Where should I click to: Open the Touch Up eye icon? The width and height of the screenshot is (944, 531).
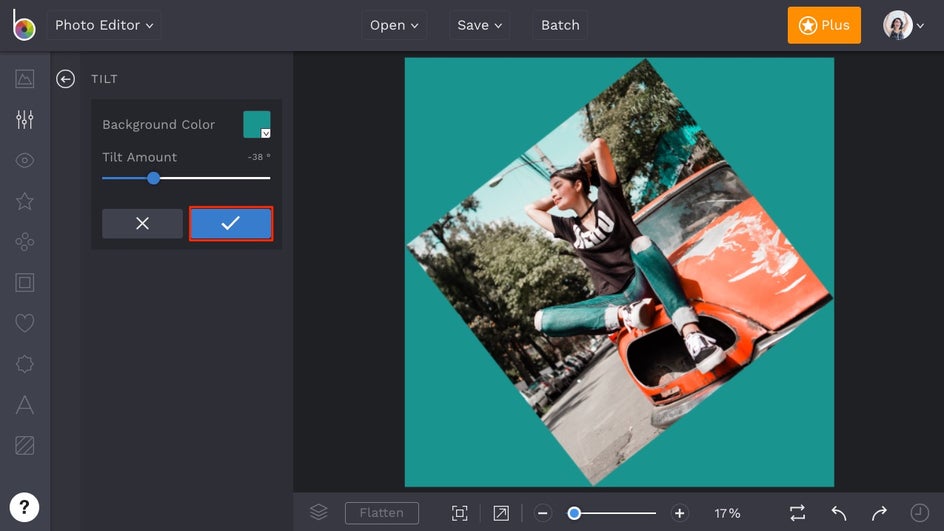pyautogui.click(x=25, y=160)
